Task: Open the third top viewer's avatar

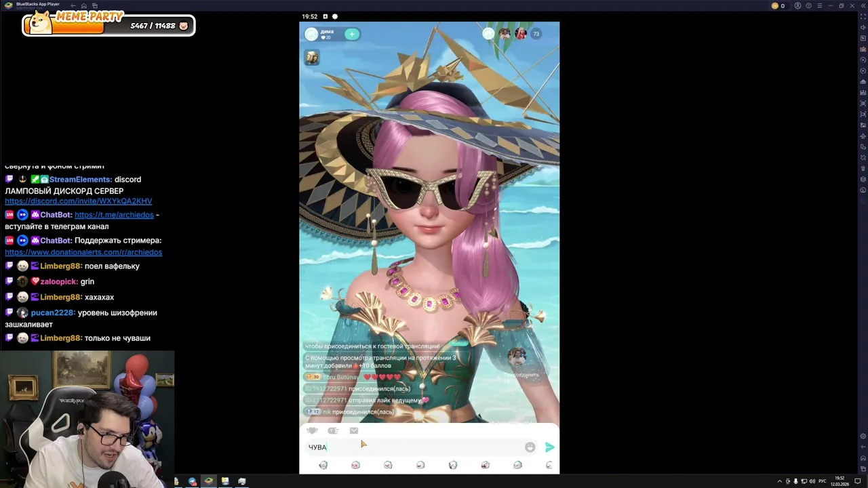Action: tap(521, 33)
